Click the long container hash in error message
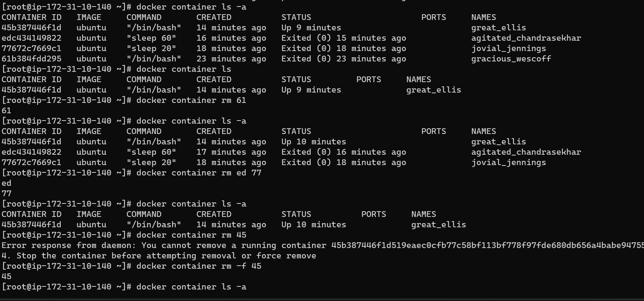644x301 pixels. pos(487,245)
